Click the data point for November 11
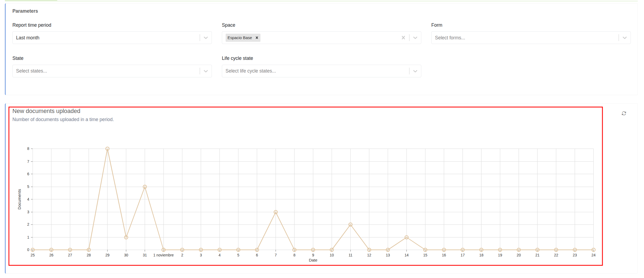This screenshot has width=644, height=278. tap(350, 225)
